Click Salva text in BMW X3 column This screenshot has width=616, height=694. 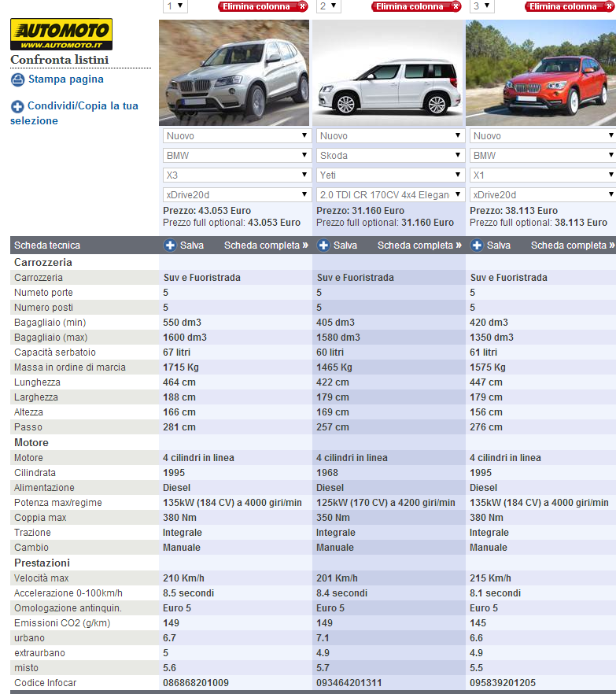coord(192,245)
